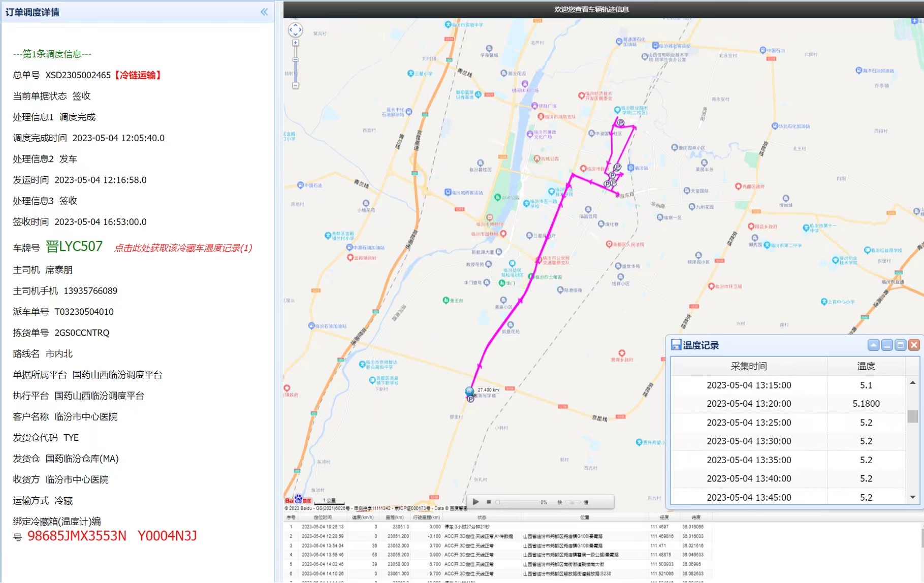Click temperature value 5.1800

pos(866,404)
